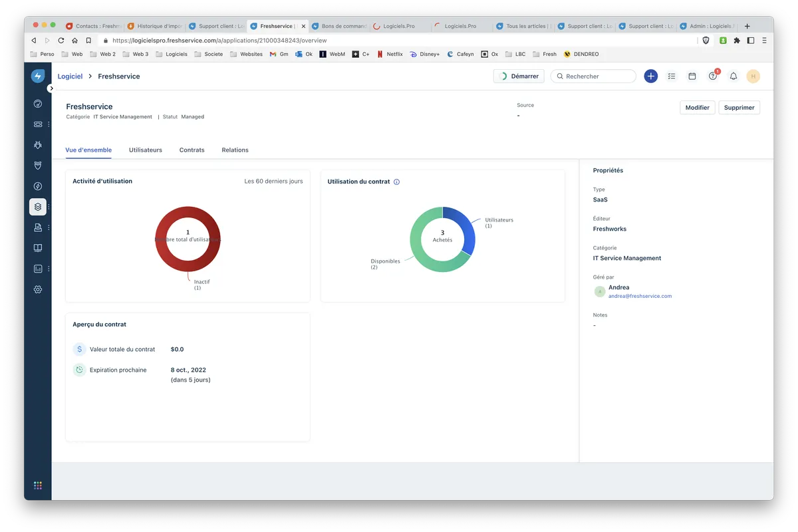The width and height of the screenshot is (798, 532).
Task: Close the active Freshservice browser tab
Action: 304,26
